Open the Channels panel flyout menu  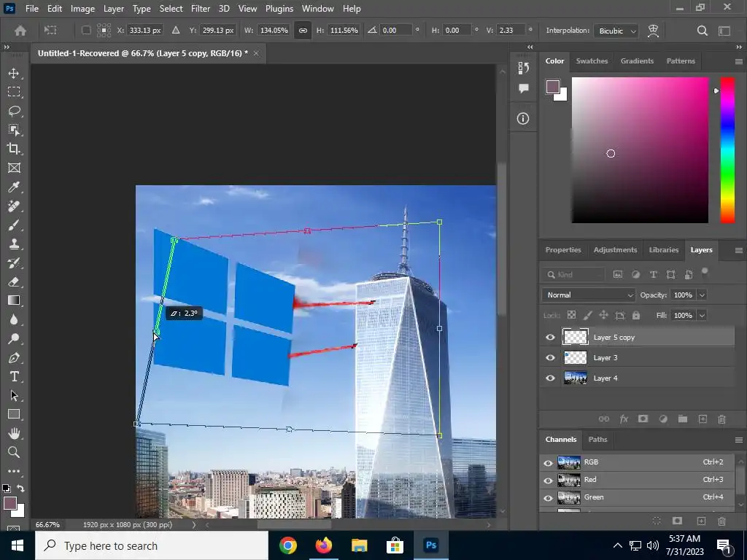coord(738,440)
